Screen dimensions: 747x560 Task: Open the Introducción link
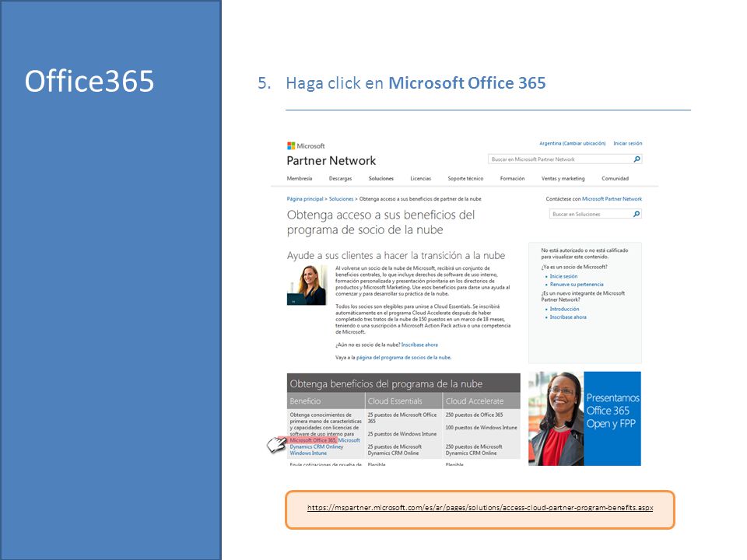coord(565,309)
